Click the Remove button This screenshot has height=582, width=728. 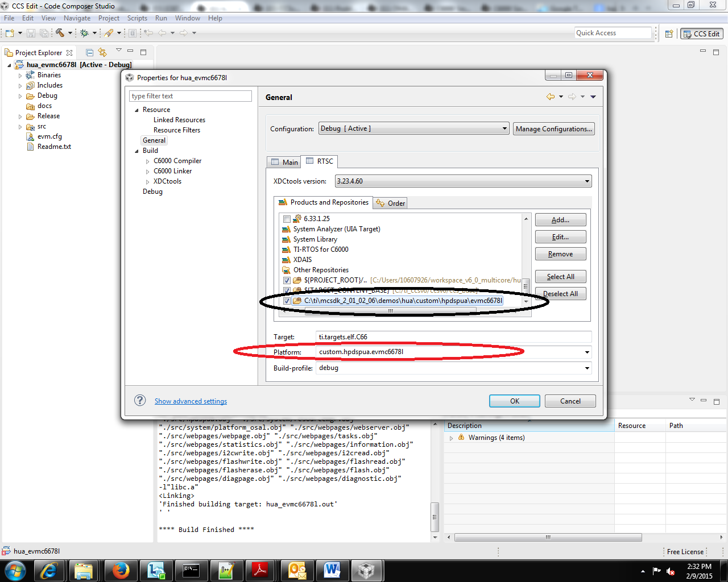[560, 254]
